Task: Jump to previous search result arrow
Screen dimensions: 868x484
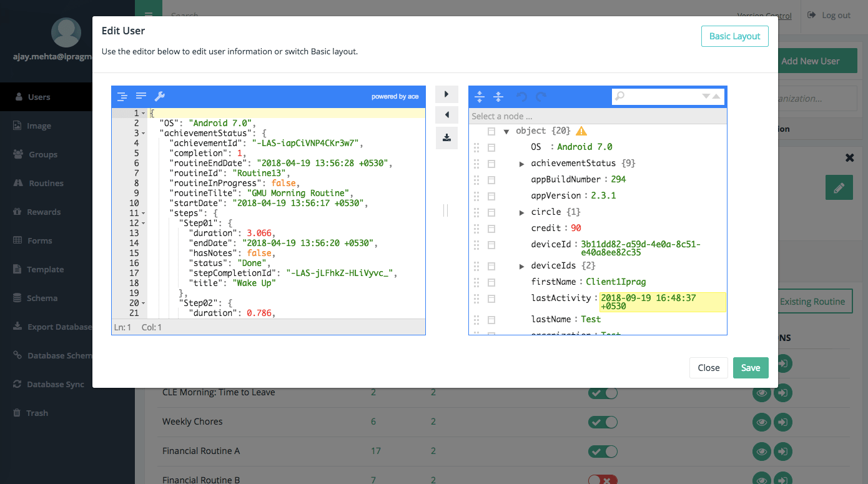Action: point(716,96)
